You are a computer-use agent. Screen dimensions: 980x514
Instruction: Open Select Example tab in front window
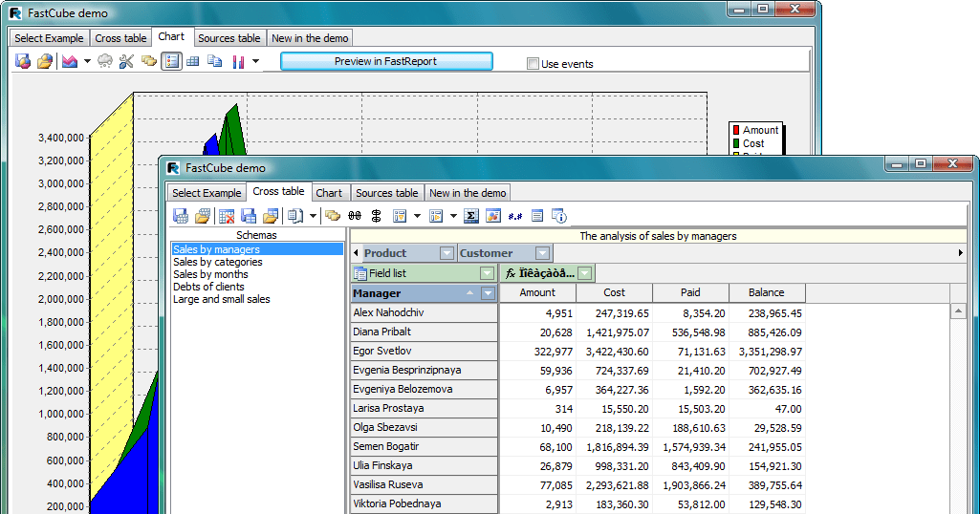pos(207,193)
